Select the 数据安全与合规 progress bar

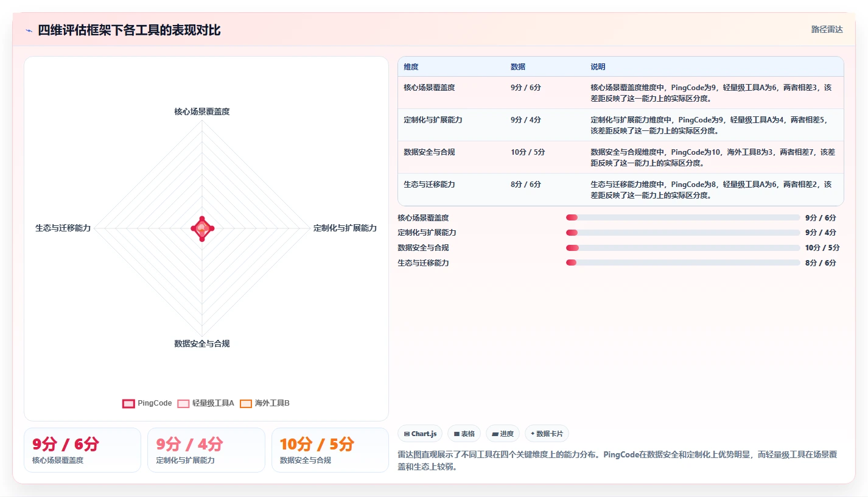[x=683, y=248]
